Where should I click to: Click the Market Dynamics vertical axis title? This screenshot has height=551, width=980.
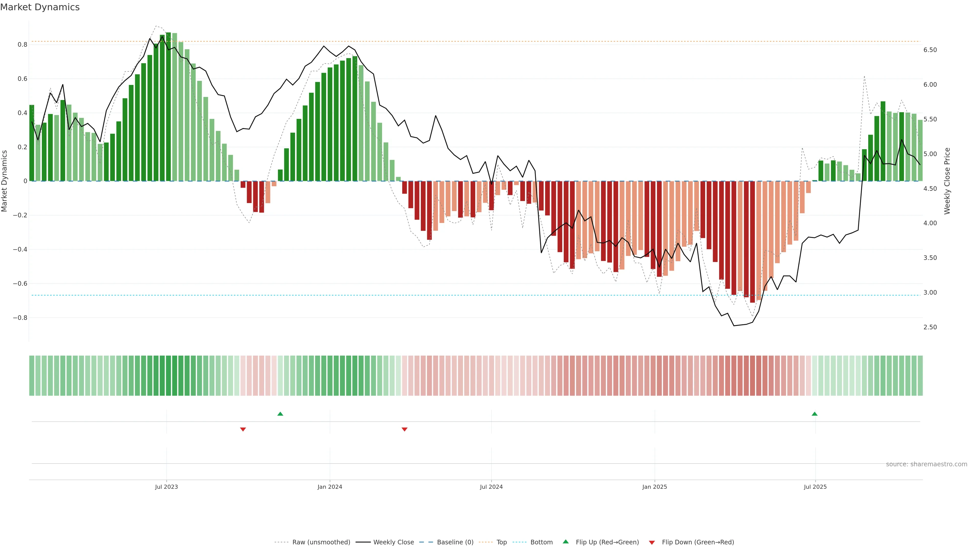pyautogui.click(x=5, y=181)
